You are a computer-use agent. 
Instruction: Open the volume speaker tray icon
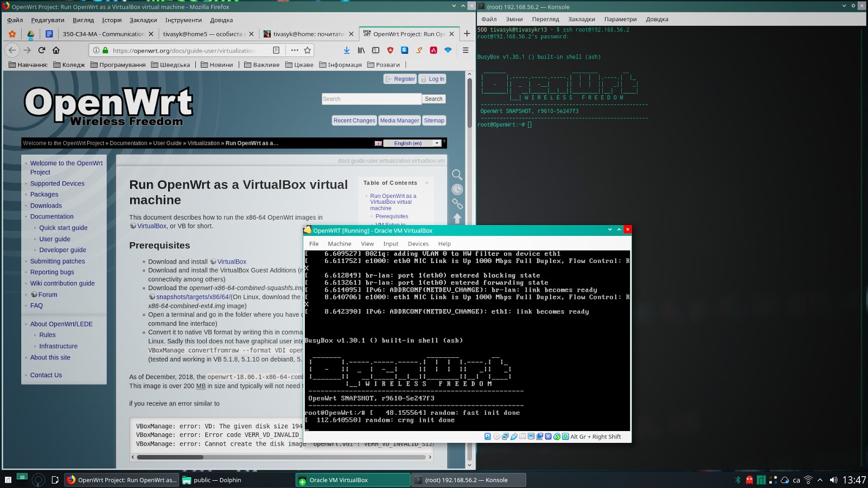tap(833, 480)
